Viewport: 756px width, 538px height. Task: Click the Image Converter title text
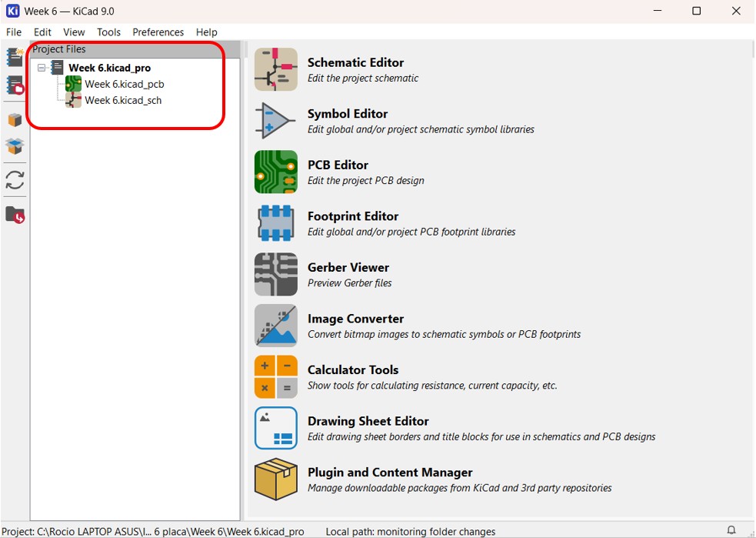(356, 319)
